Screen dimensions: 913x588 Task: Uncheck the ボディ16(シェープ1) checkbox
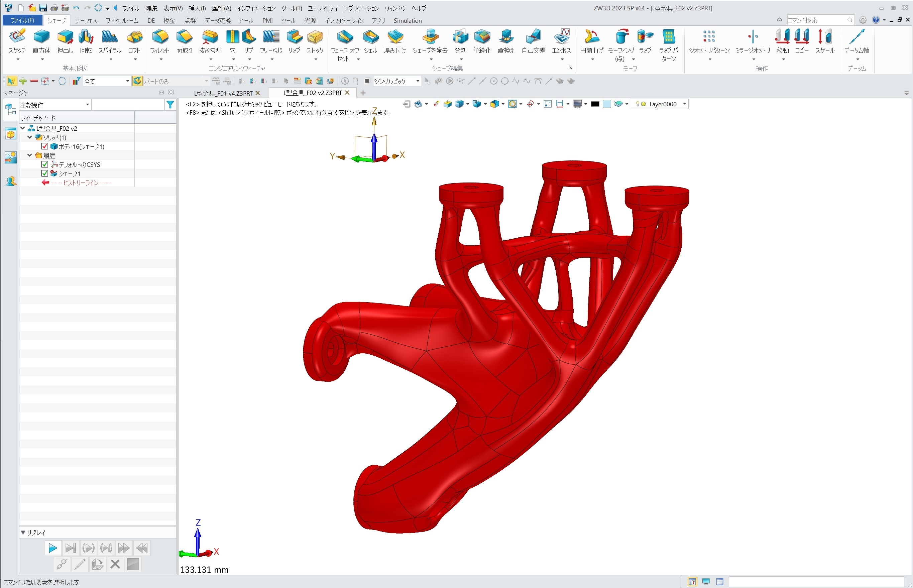tap(45, 146)
